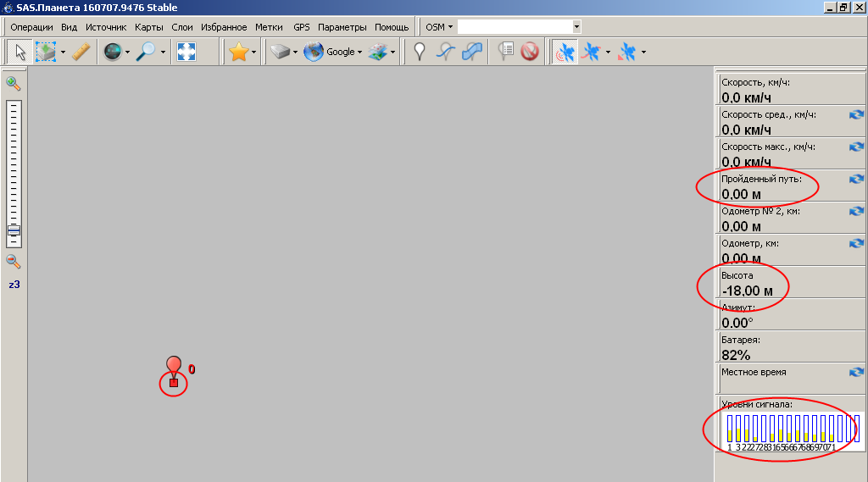Toggle hide all placemarks icon

click(530, 53)
